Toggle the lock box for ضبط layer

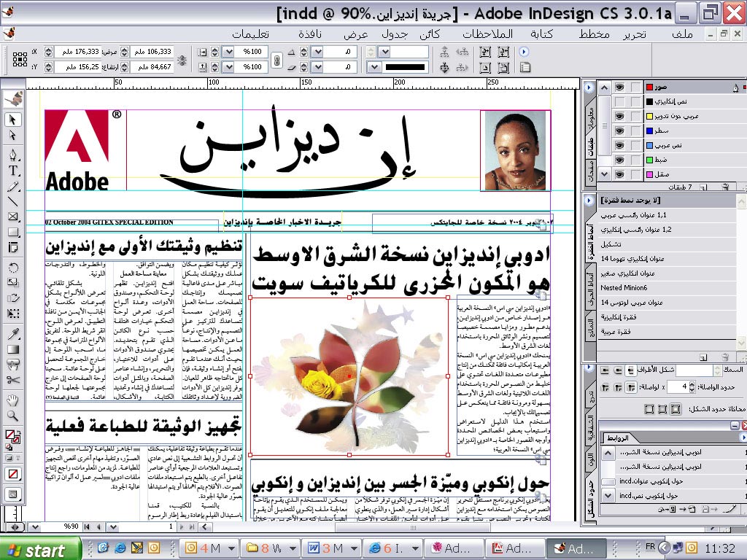coord(635,160)
